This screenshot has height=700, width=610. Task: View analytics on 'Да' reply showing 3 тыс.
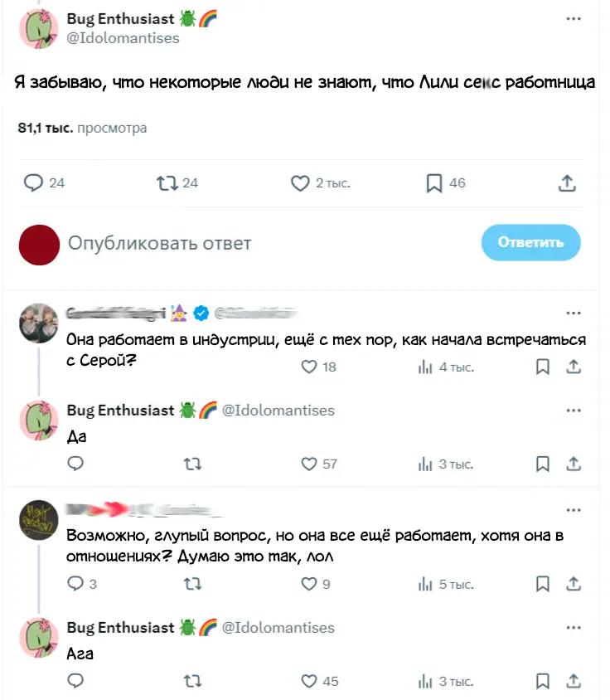[x=445, y=464]
